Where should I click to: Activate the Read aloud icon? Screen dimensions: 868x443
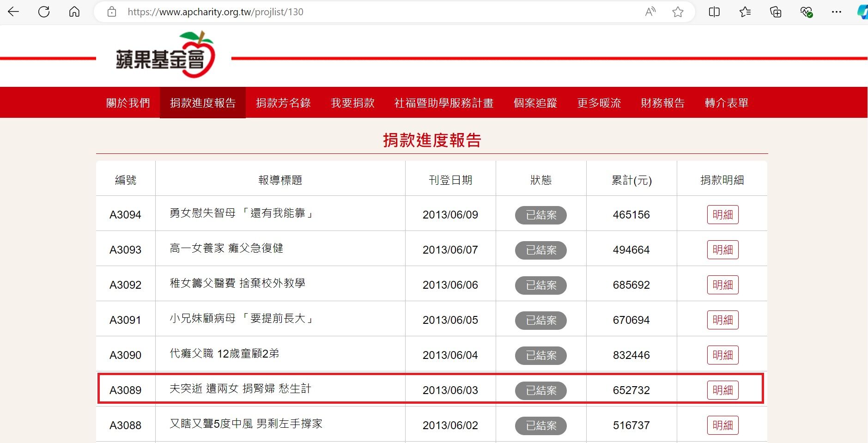(x=650, y=12)
